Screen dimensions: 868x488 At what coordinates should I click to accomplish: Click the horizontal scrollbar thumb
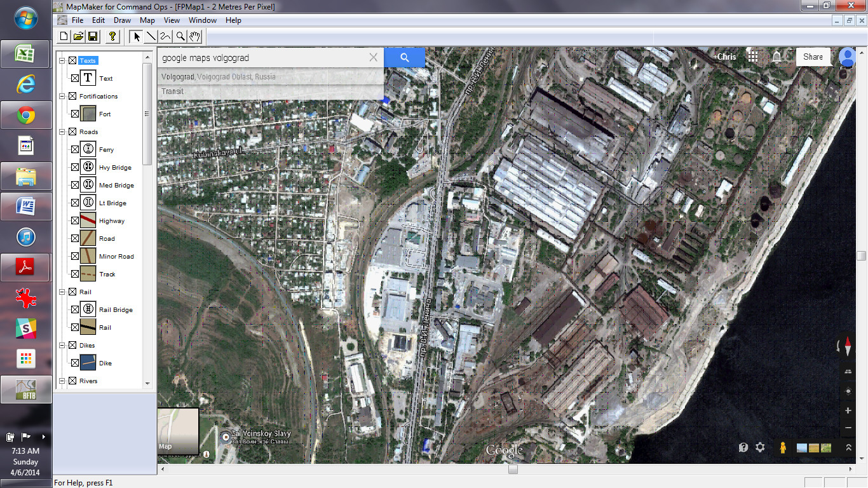pos(513,469)
